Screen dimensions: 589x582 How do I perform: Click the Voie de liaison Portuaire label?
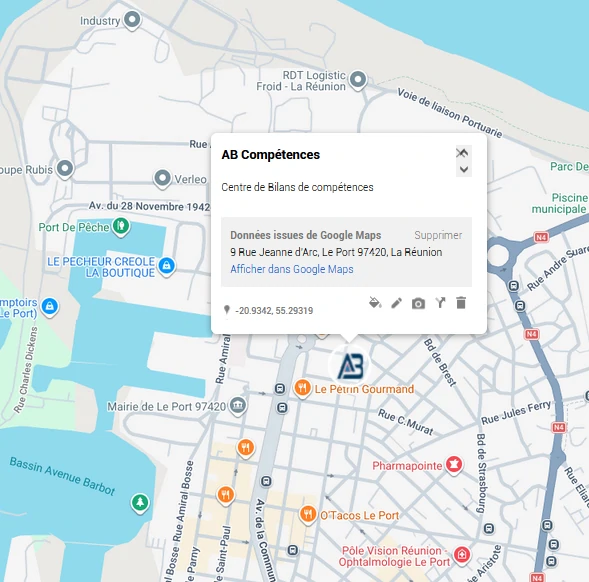(450, 113)
